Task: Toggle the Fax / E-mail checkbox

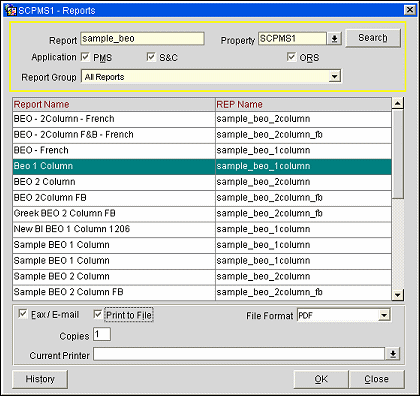Action: 23,314
